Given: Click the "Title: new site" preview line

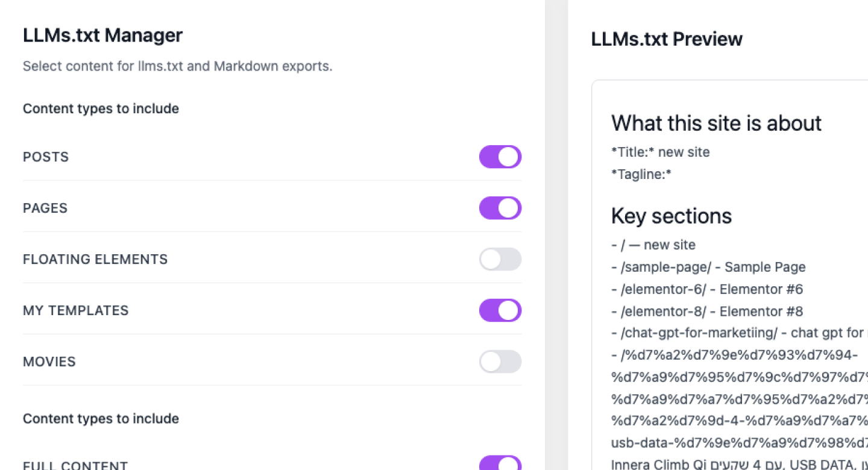Looking at the screenshot, I should 661,152.
